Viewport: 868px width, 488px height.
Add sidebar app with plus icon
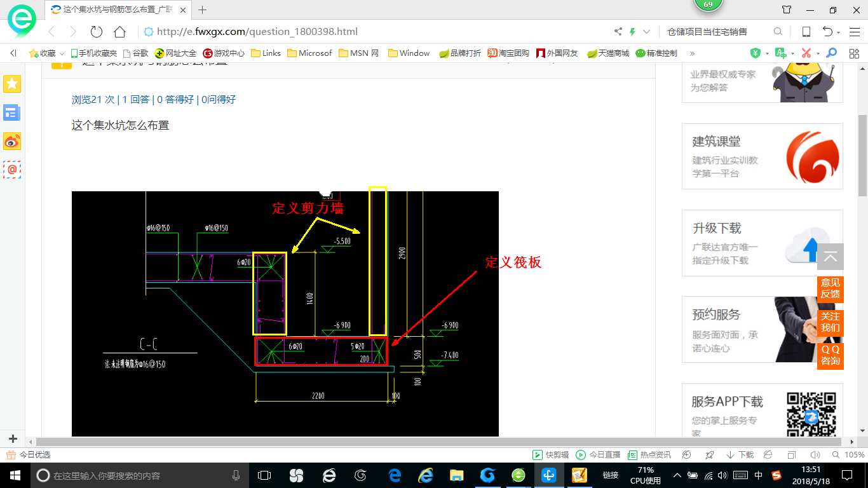pyautogui.click(x=13, y=438)
